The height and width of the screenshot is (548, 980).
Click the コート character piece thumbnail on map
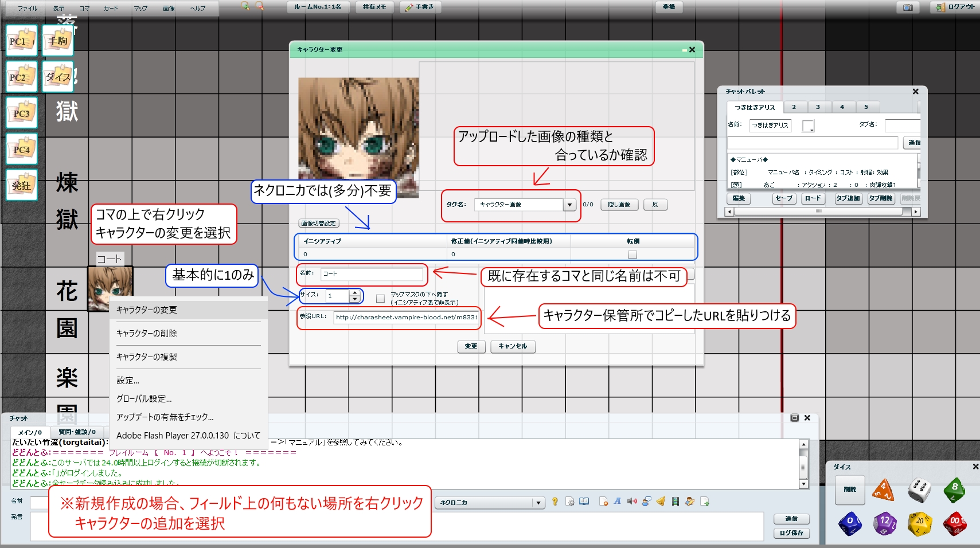[110, 288]
